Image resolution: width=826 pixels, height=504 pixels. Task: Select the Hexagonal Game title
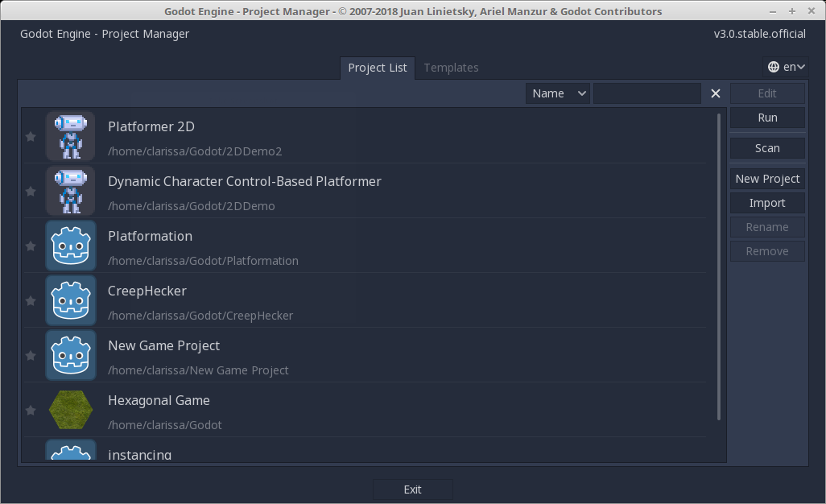(159, 401)
